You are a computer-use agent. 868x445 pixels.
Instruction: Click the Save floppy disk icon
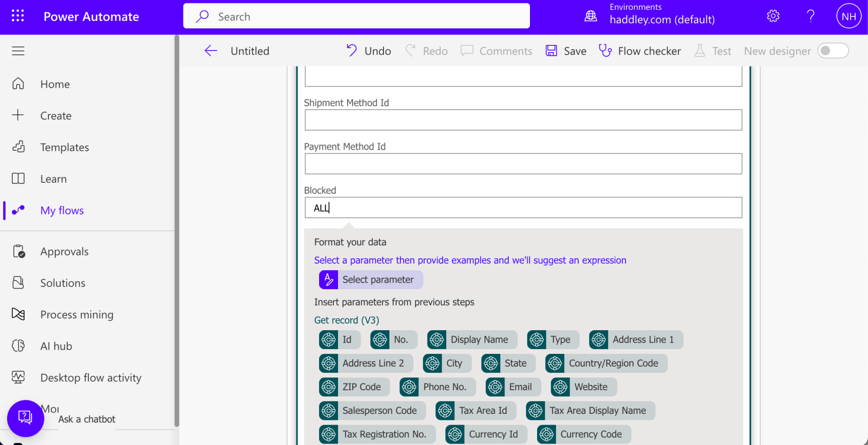click(551, 51)
